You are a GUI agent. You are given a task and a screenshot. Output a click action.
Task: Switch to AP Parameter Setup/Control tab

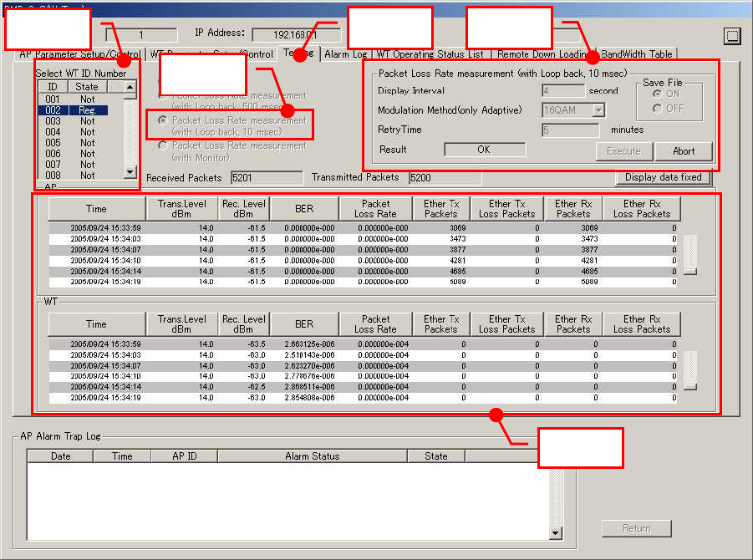[x=80, y=54]
